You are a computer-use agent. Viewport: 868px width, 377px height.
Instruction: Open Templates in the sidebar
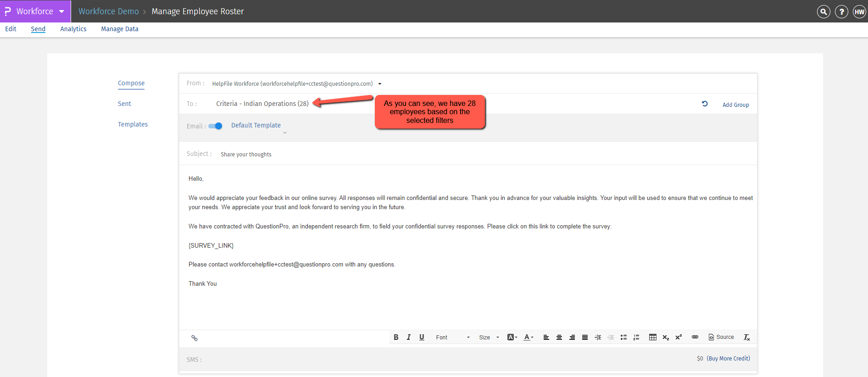133,124
